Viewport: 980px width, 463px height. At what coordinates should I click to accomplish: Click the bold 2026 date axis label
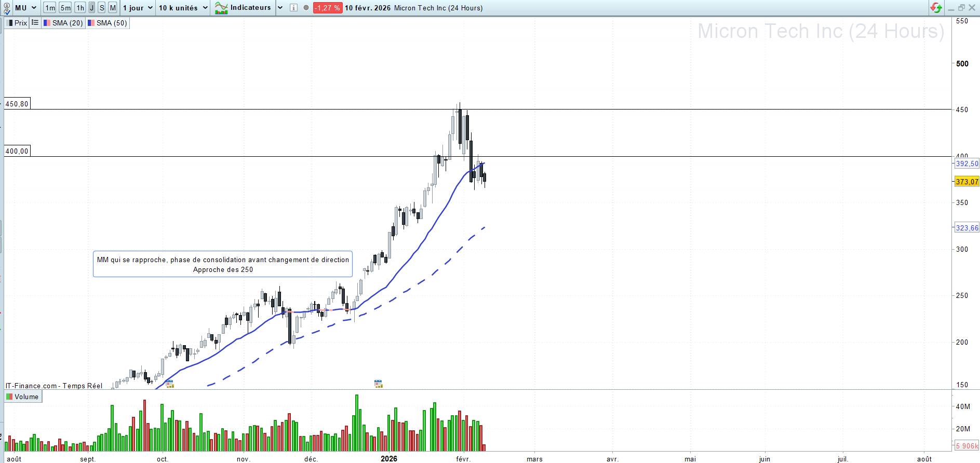point(389,459)
